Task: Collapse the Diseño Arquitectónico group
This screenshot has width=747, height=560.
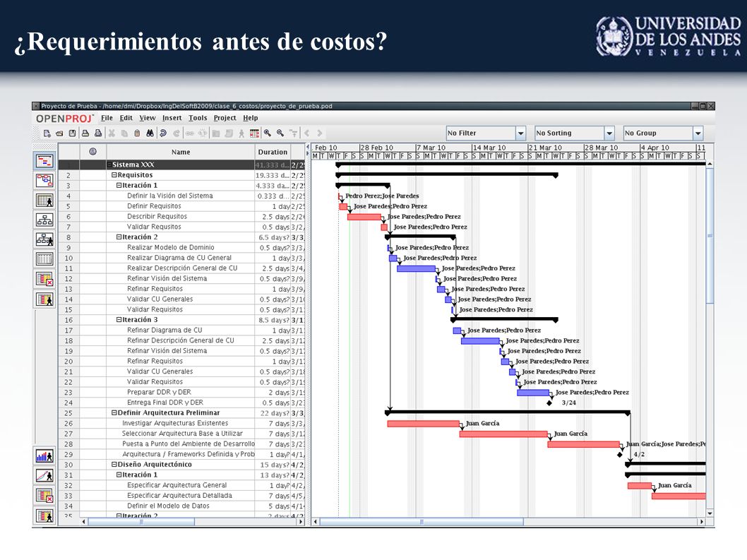Action: coord(114,464)
